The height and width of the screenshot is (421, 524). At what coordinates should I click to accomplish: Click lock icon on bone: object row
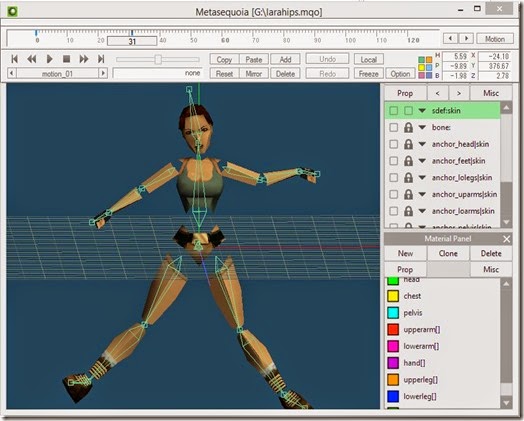click(408, 128)
